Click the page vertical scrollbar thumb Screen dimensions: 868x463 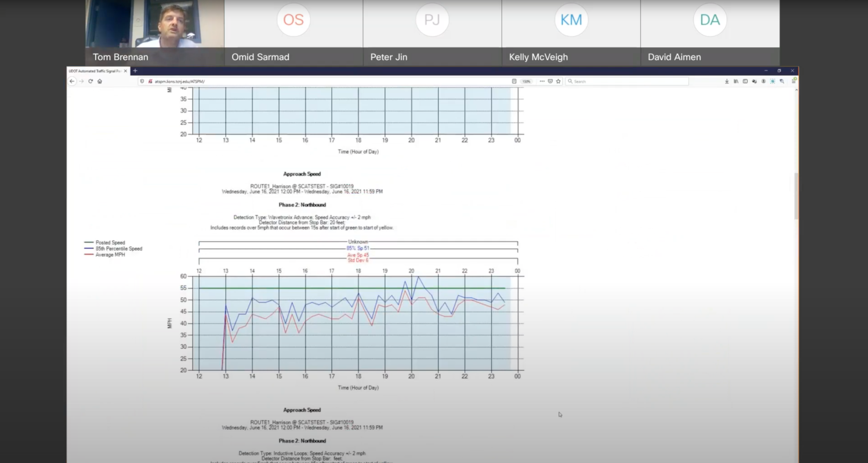point(796,196)
